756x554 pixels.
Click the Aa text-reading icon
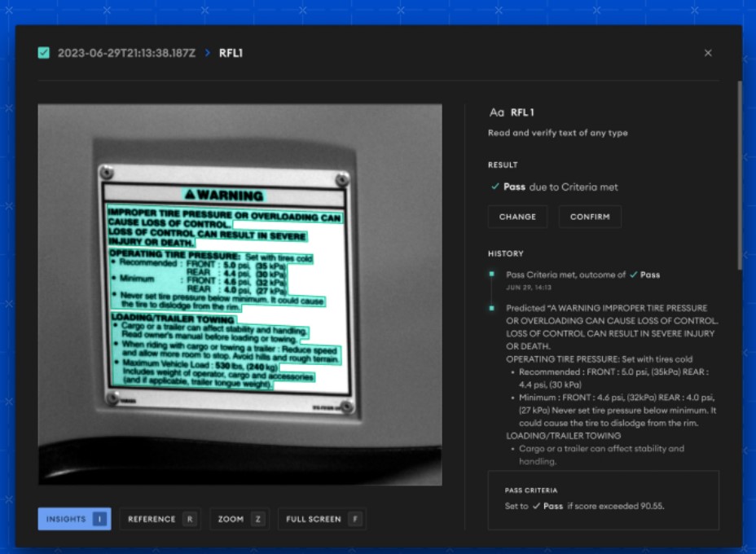pos(497,112)
